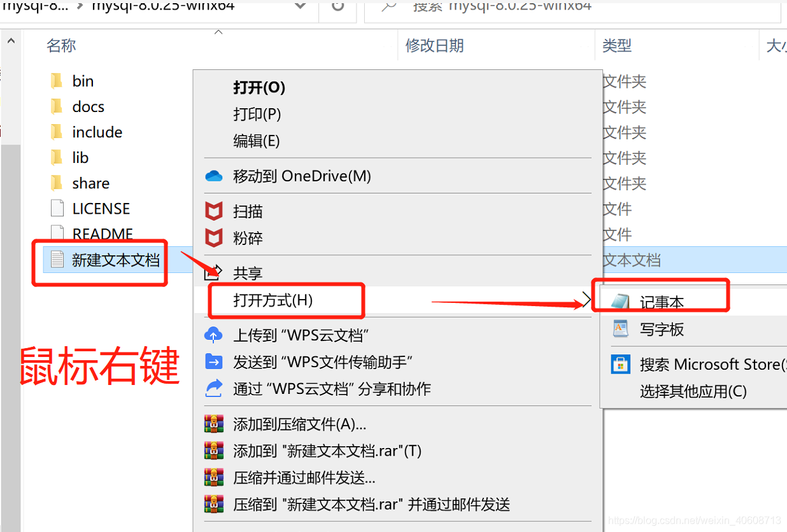Screen dimensions: 787x532
Task: Select the file name 新建文本文档
Action: 116,260
